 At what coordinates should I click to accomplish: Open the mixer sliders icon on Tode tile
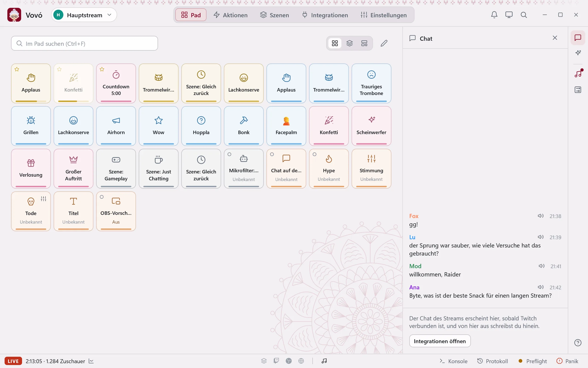pyautogui.click(x=43, y=199)
